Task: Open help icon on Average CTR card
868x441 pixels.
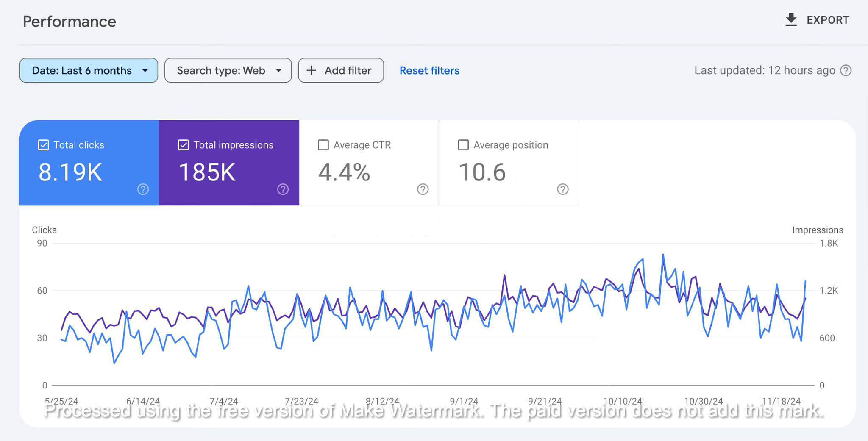Action: [423, 189]
